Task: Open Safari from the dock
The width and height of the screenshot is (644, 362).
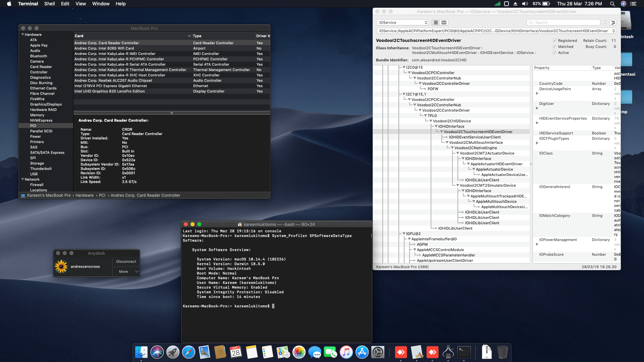Action: point(189,352)
